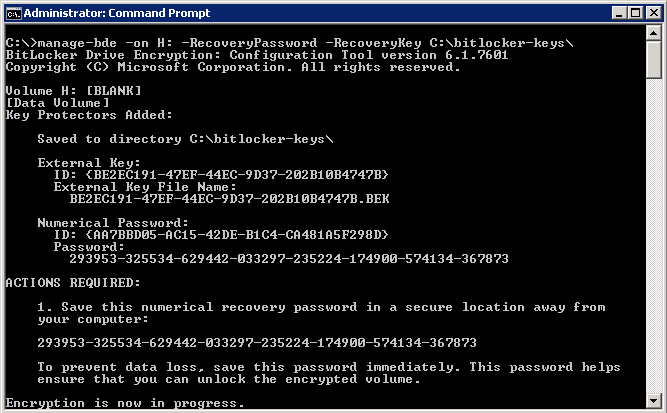The width and height of the screenshot is (667, 413).
Task: Click the ACTIONS REQUIRED: heading text
Action: [x=73, y=283]
